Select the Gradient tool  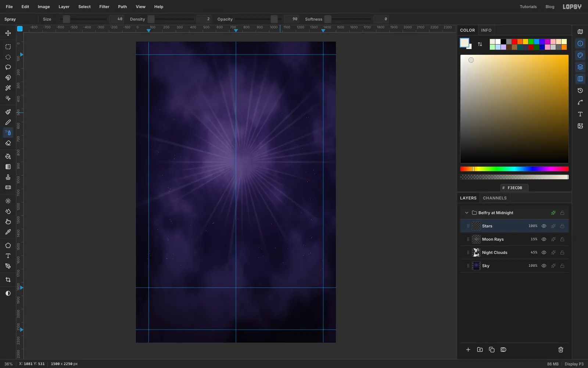(x=8, y=167)
